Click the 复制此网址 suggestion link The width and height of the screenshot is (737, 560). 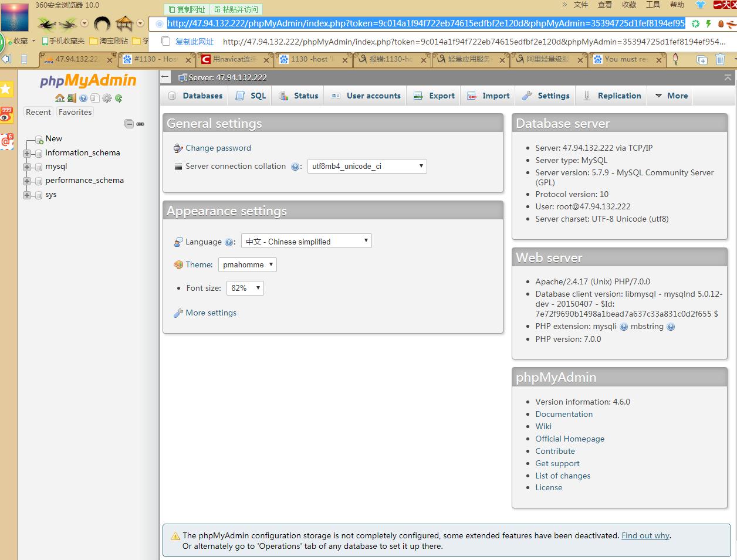(x=194, y=42)
